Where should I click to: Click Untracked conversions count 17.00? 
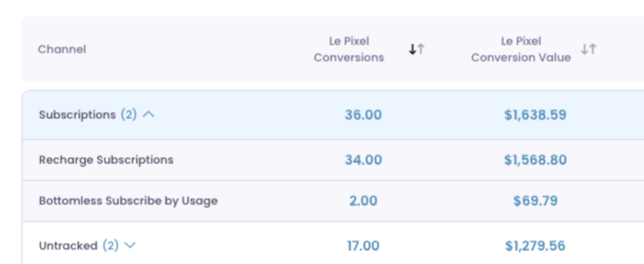363,246
